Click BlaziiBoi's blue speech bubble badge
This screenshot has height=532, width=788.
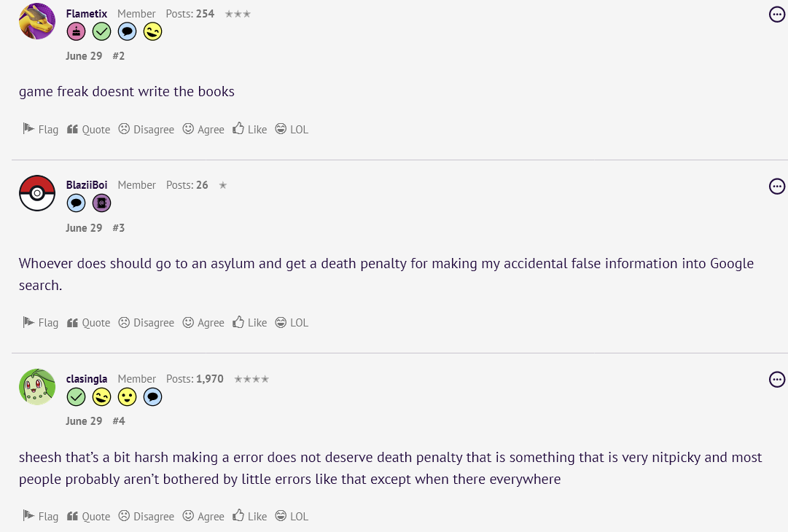coord(76,203)
